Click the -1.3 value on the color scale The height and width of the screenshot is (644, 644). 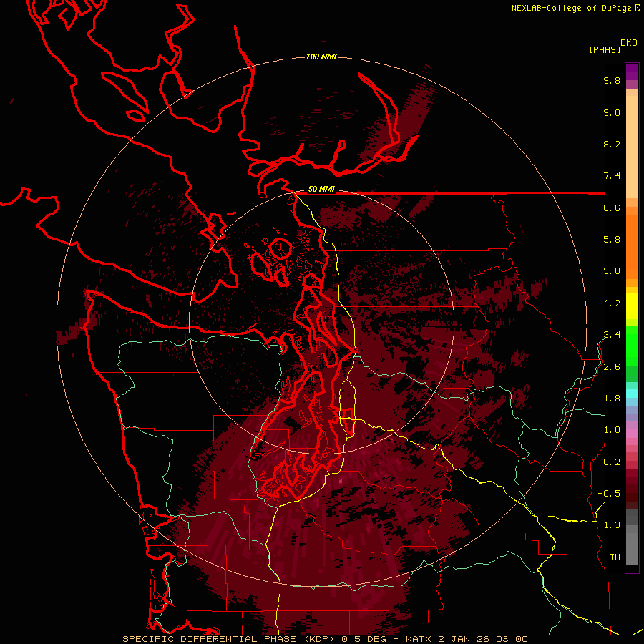point(609,525)
